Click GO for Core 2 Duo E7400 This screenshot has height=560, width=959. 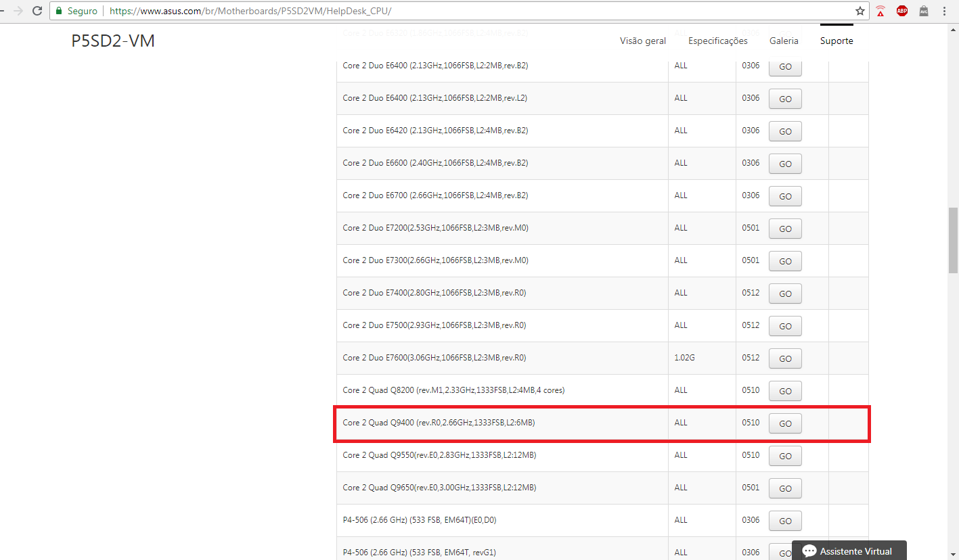[785, 294]
